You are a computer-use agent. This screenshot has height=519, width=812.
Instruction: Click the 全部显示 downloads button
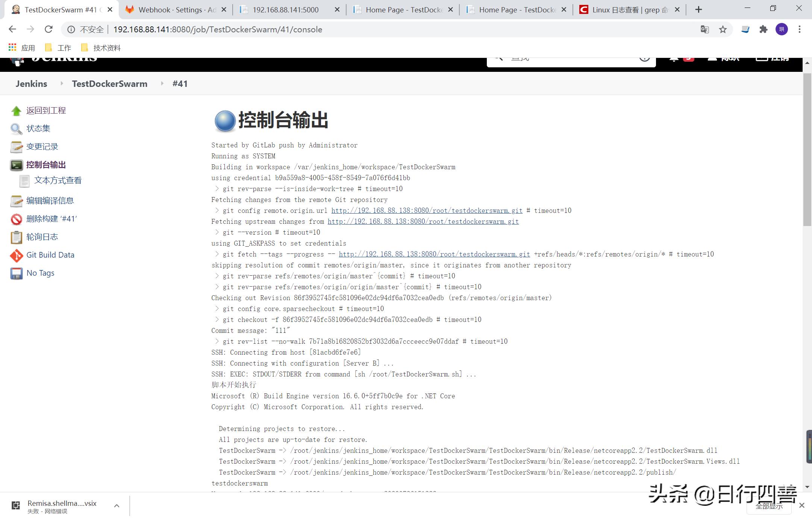tap(769, 506)
